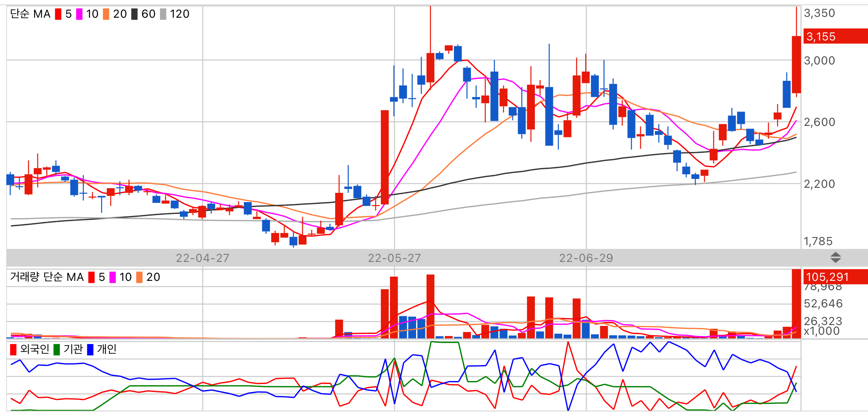Click the 26,323 volume axis label
The width and height of the screenshot is (868, 416).
(823, 321)
